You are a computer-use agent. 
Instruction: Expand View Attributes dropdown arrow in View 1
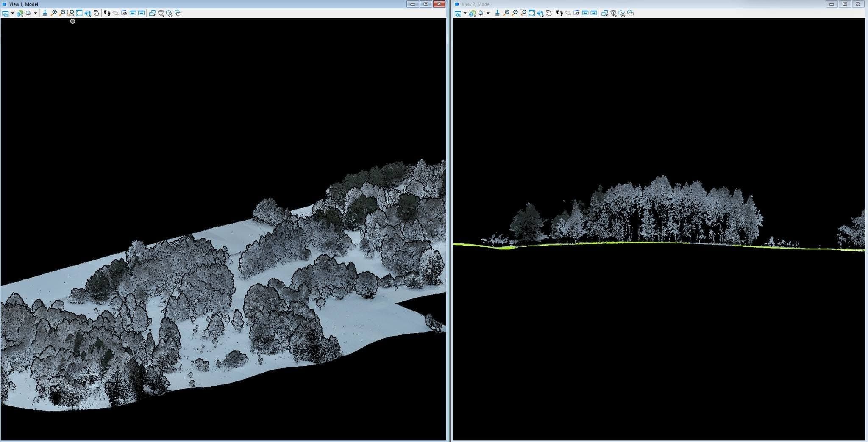(12, 13)
